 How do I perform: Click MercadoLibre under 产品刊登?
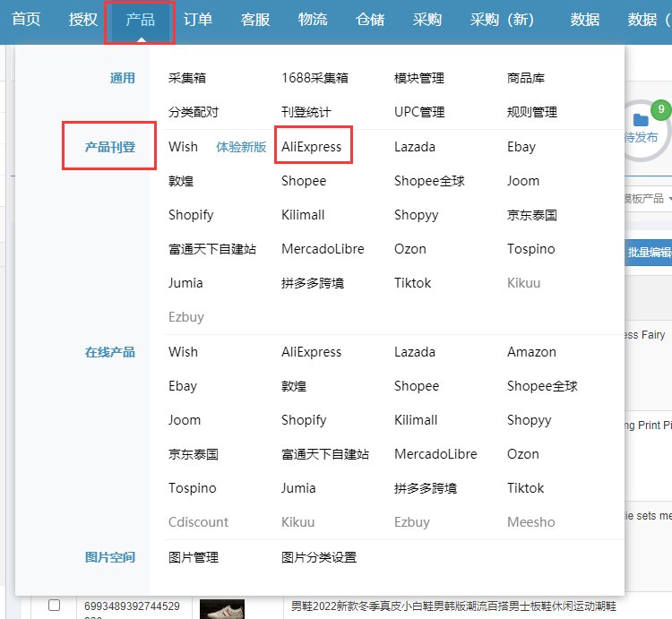323,249
